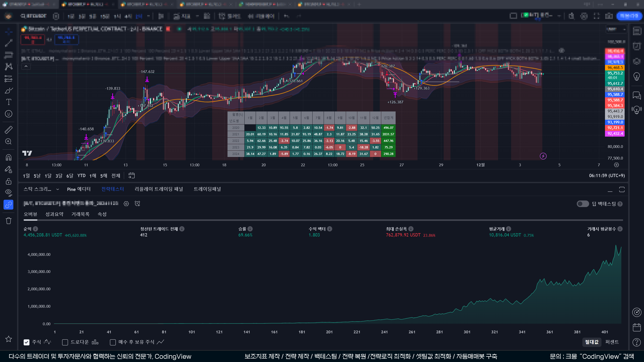Expand the 스탁 스크리너 dropdown arrow
644x362 pixels.
(x=58, y=189)
